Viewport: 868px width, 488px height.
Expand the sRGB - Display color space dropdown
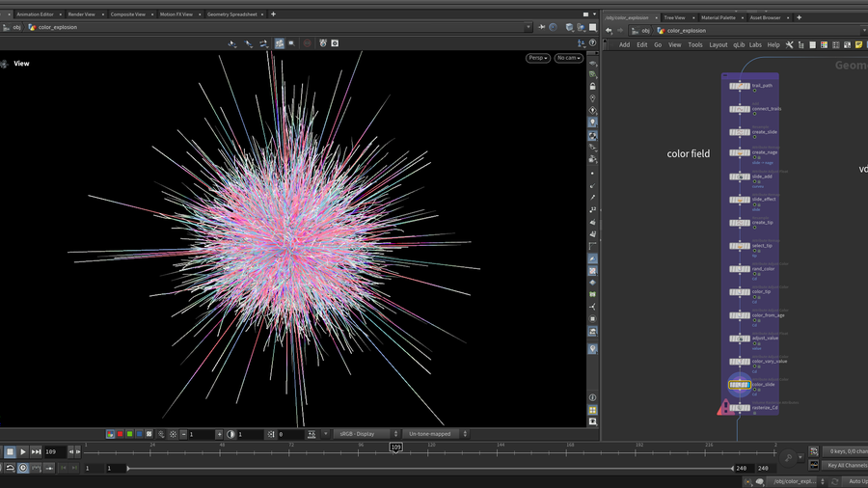[365, 434]
